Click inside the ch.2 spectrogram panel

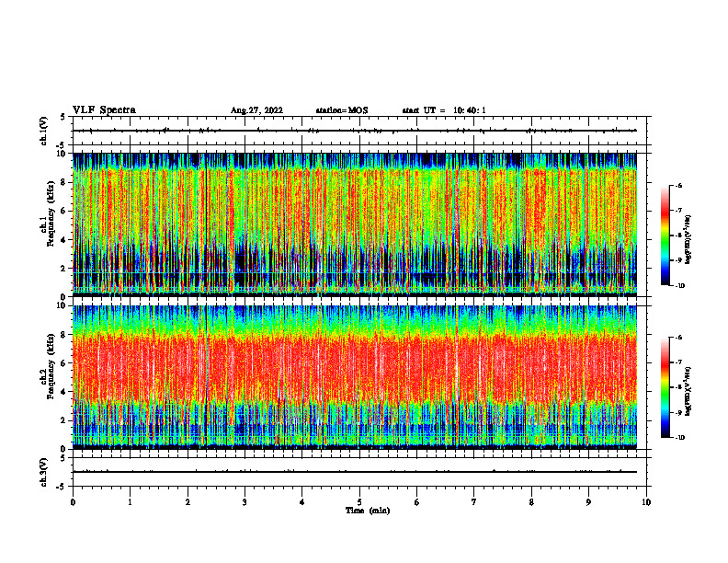pos(355,377)
